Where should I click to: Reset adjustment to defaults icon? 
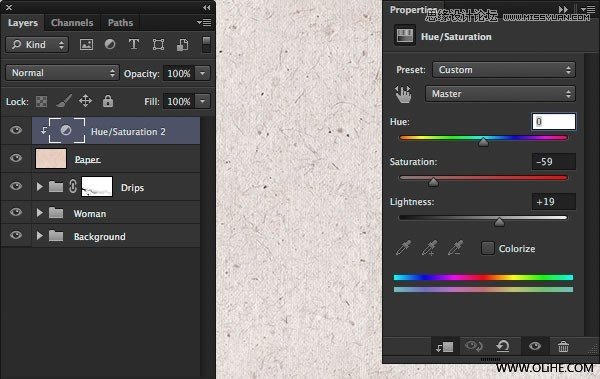click(502, 346)
